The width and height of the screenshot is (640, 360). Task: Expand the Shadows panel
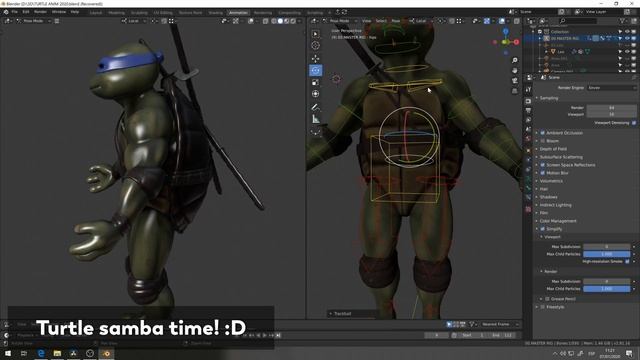tap(547, 197)
